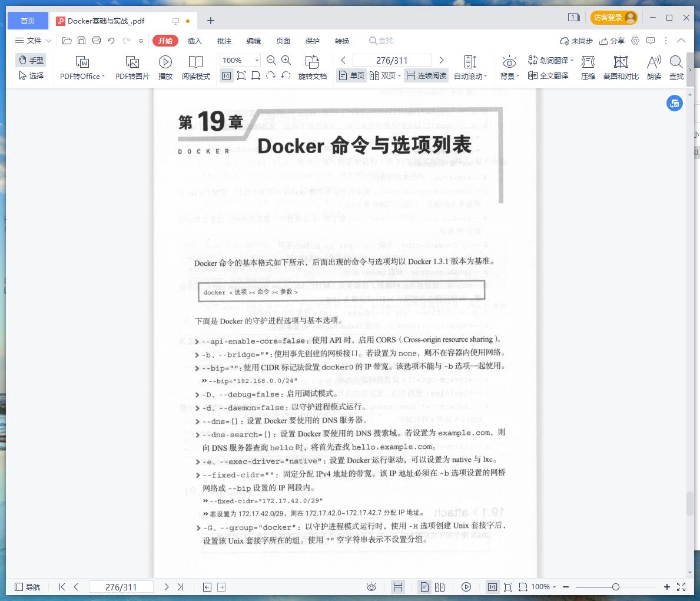Viewport: 700px width, 601px height.
Task: Jump to first page in the status bar
Action: click(x=62, y=587)
